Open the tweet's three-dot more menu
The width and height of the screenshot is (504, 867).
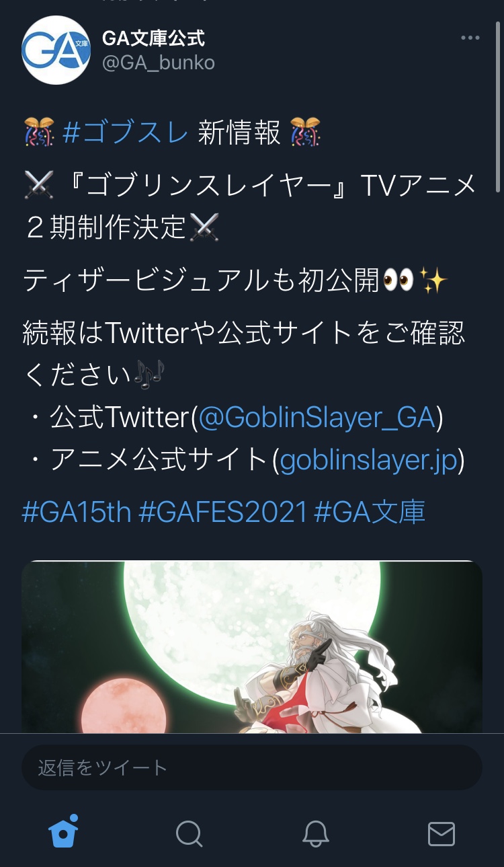pos(470,38)
